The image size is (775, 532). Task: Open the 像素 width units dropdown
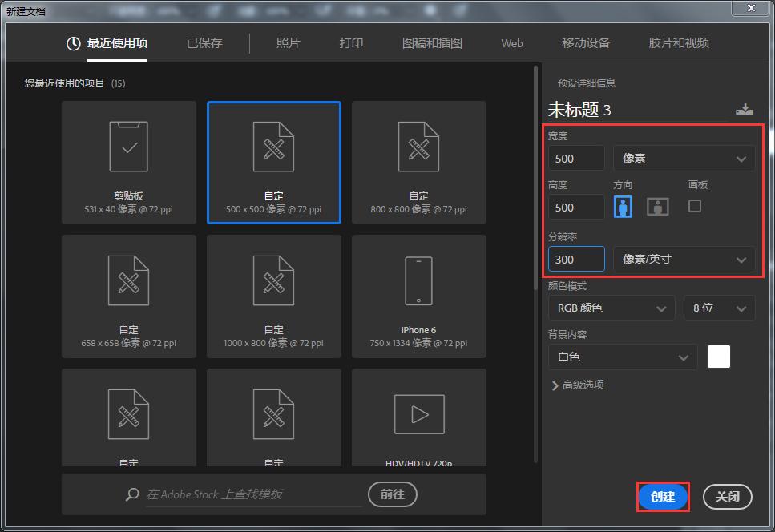(685, 158)
